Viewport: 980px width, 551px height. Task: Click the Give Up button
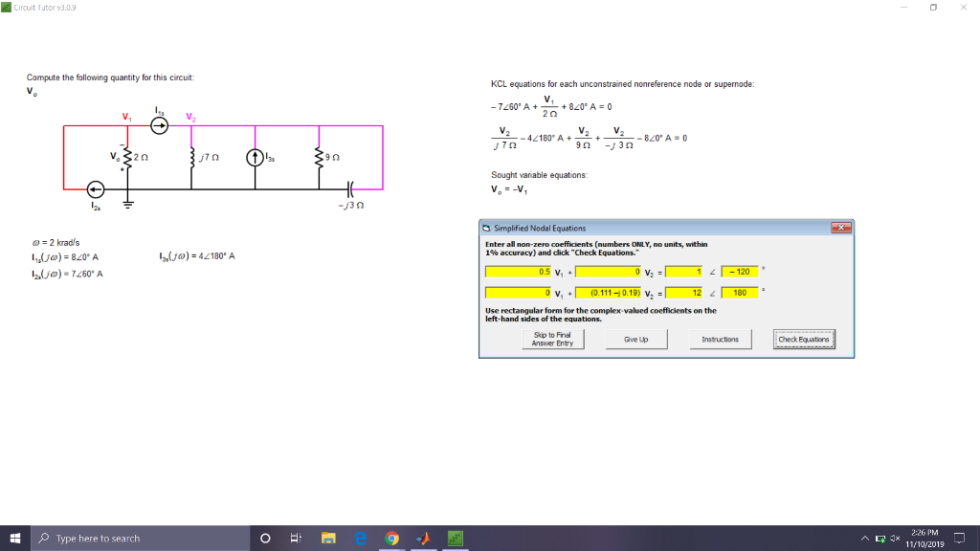[636, 338]
